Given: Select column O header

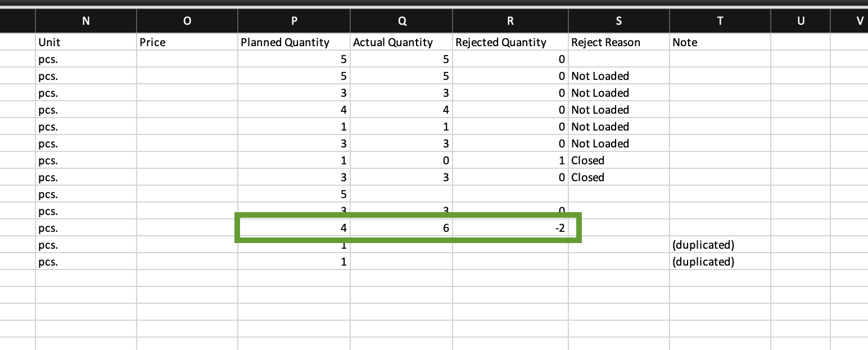Looking at the screenshot, I should (x=187, y=21).
